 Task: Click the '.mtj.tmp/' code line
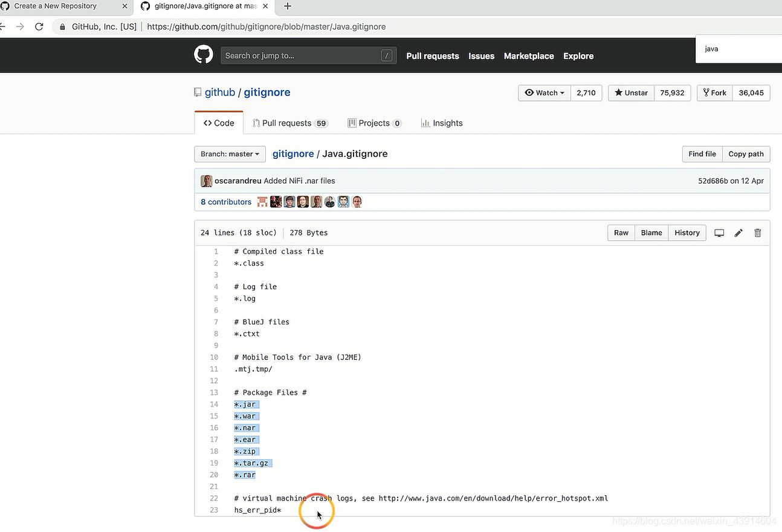pyautogui.click(x=253, y=370)
